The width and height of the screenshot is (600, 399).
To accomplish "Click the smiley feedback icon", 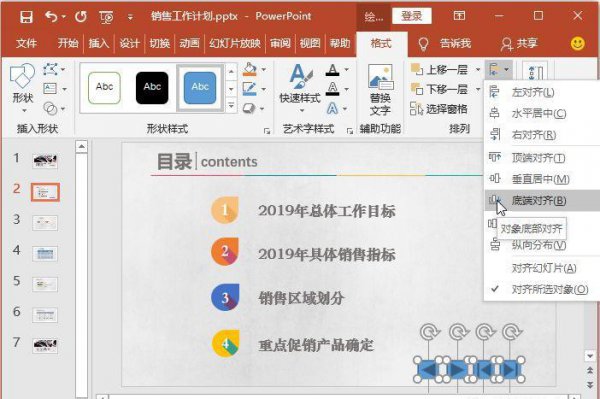I will pos(577,43).
